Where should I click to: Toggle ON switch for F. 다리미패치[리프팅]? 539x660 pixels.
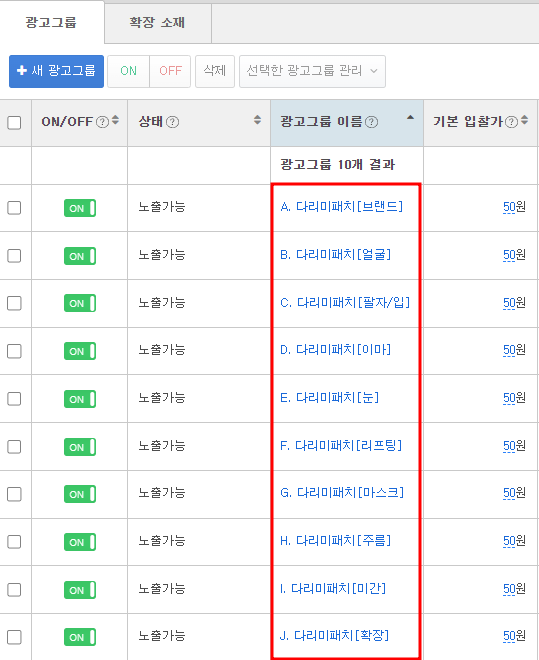coord(80,447)
